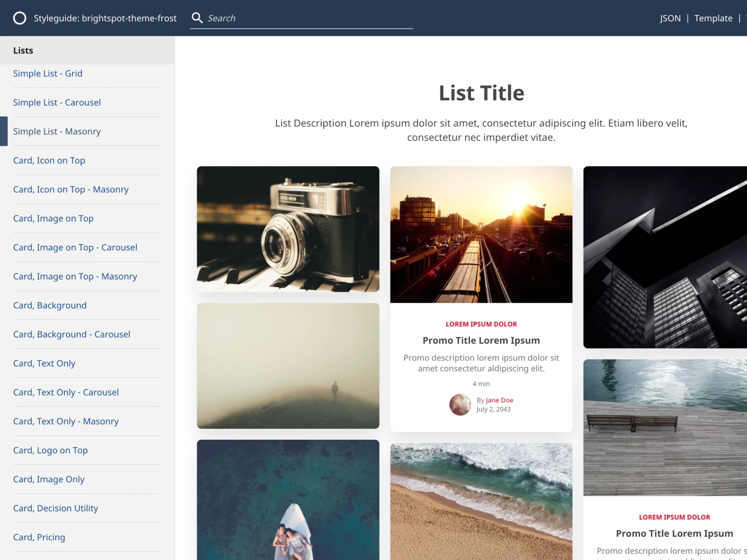This screenshot has width=747, height=560.
Task: Select Card, Pricing in sidebar
Action: [39, 538]
